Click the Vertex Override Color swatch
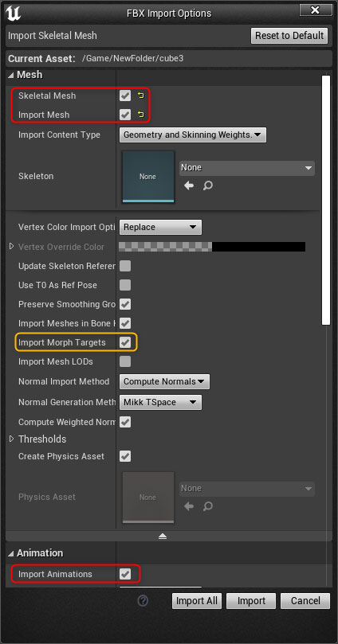This screenshot has width=338, height=644. 212,247
